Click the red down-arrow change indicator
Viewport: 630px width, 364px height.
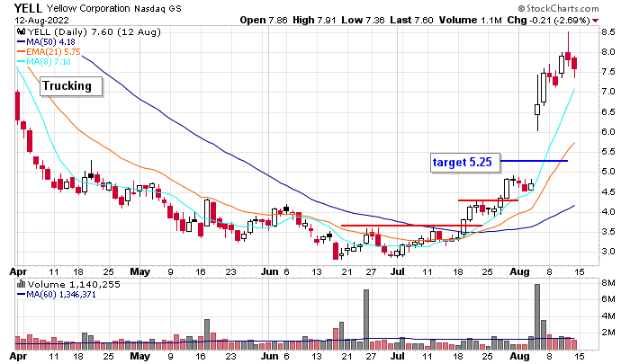click(x=595, y=21)
